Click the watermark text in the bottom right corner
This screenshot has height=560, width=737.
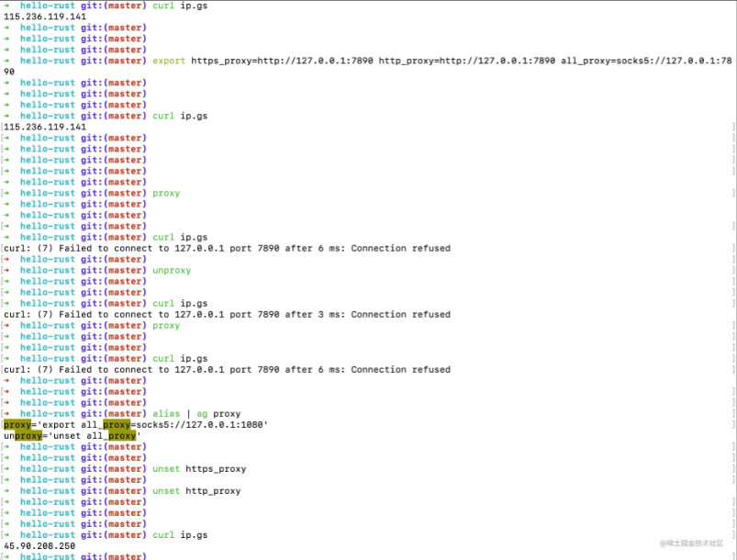pos(691,543)
